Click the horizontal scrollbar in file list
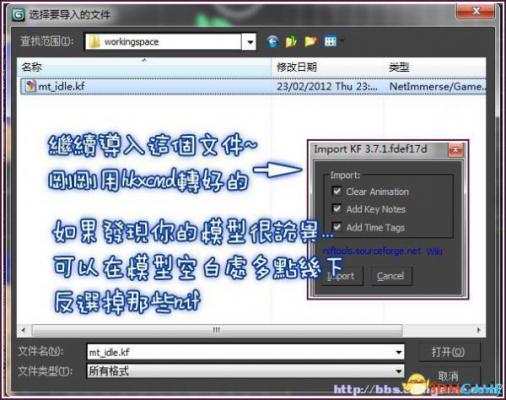The image size is (506, 400). 217,330
